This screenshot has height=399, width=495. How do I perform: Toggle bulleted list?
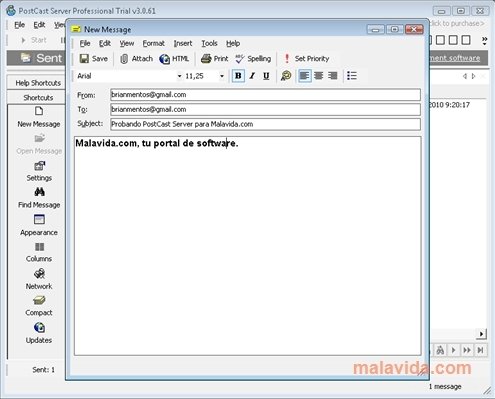point(352,76)
